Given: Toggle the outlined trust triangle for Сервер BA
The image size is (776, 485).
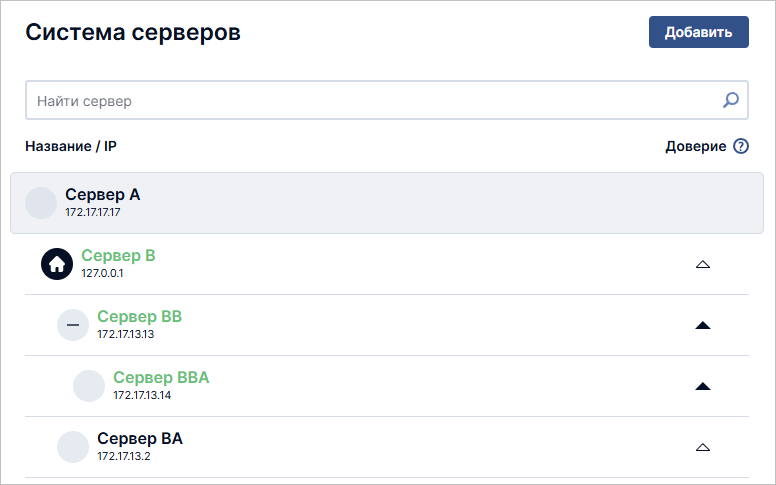Looking at the screenshot, I should [x=703, y=447].
